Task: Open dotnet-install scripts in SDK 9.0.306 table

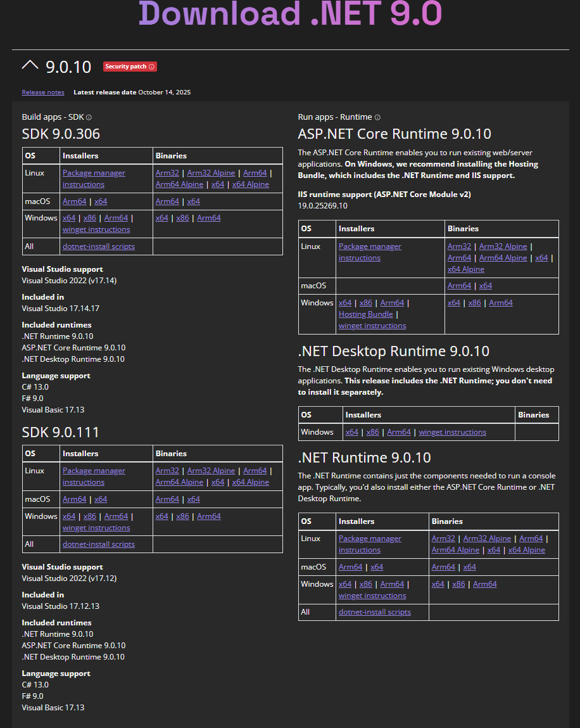Action: click(98, 246)
